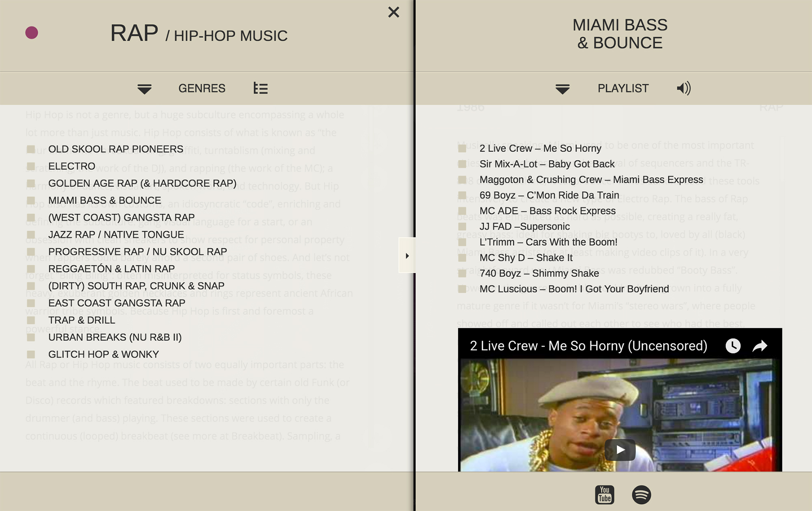The image size is (812, 511).
Task: Open Sir Mix-A-Lot – Baby Got Back track
Action: (547, 164)
